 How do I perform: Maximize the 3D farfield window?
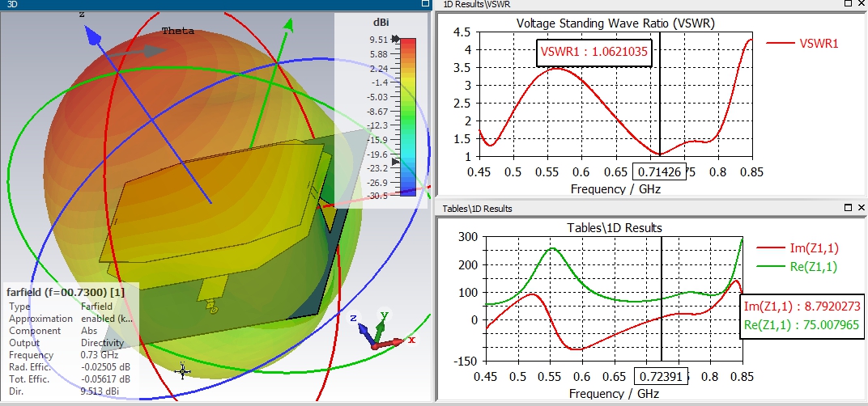coord(425,3)
